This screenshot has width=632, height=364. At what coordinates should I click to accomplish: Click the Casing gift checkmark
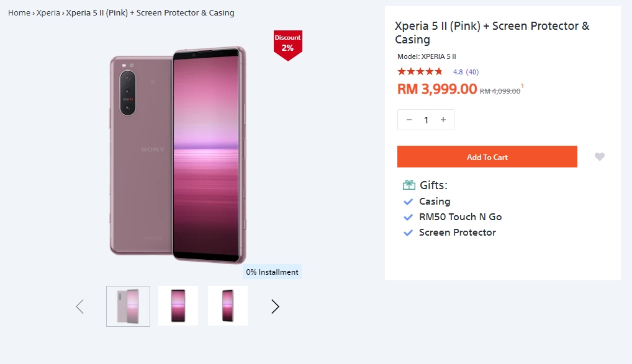coord(408,202)
